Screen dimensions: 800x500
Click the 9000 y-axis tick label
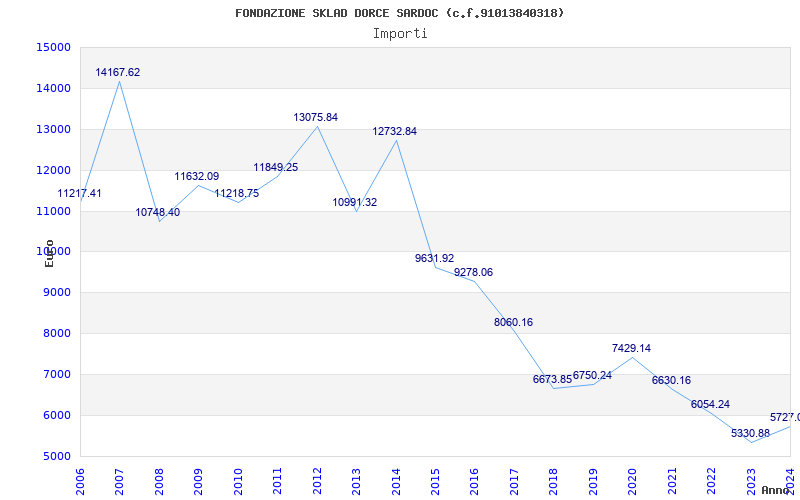[56, 292]
